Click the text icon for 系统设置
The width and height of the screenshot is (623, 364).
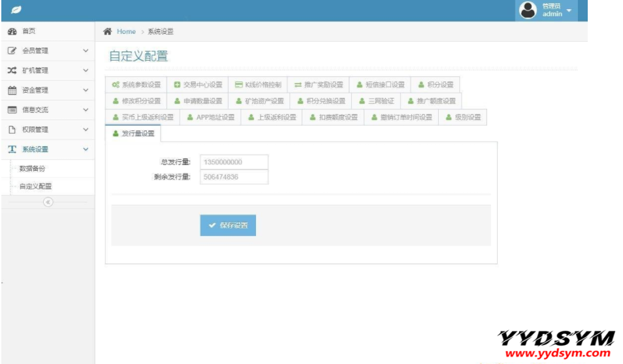pos(12,149)
